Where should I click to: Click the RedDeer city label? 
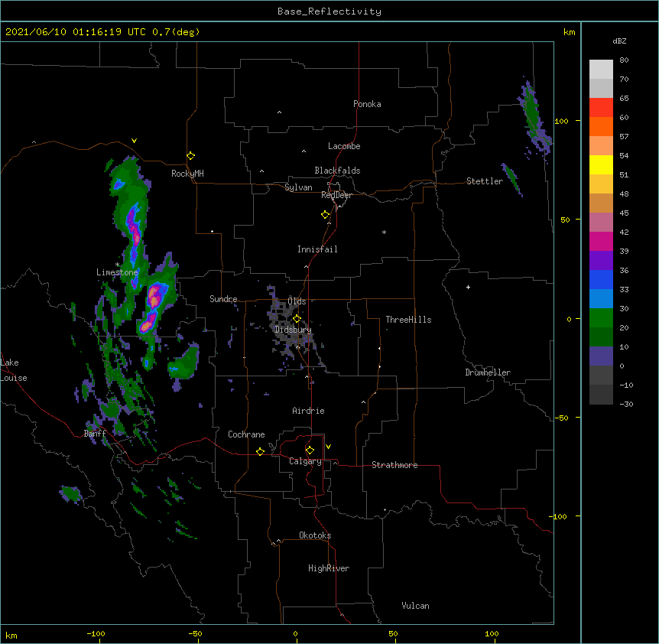pos(336,195)
